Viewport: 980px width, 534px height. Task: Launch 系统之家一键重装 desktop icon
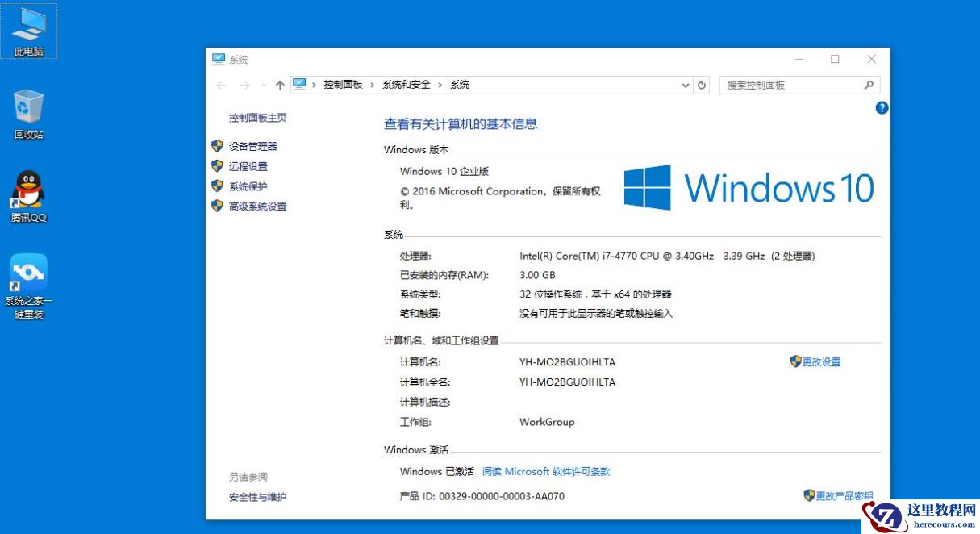coord(29,270)
